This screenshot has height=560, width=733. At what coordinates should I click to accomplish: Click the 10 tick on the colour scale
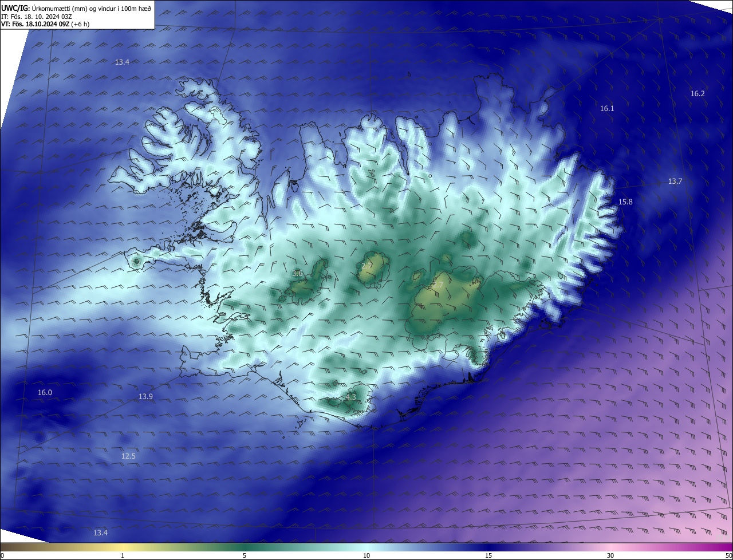366,555
